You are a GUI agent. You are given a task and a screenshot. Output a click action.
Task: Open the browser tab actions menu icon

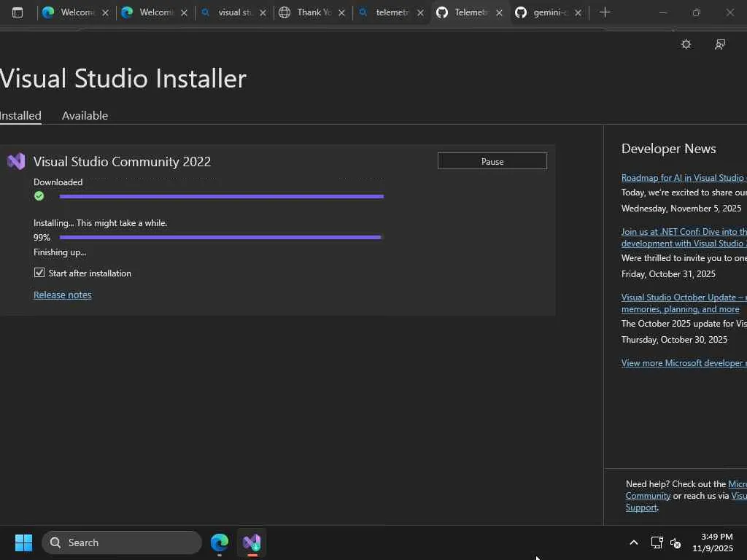click(18, 12)
